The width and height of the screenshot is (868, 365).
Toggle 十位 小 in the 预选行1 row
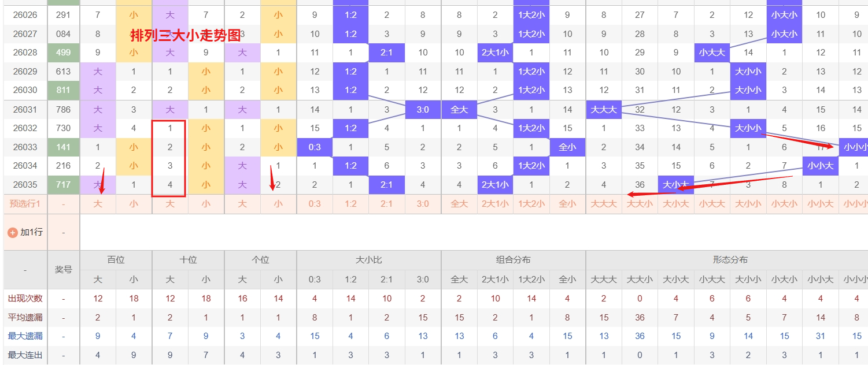pos(206,204)
